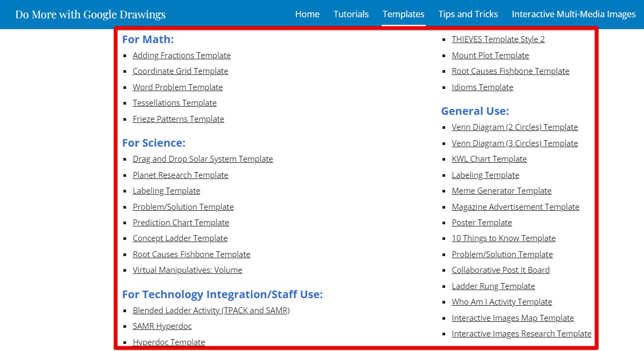This screenshot has height=351, width=644.
Task: Click the Interactive Images Map Template link
Action: tap(513, 318)
